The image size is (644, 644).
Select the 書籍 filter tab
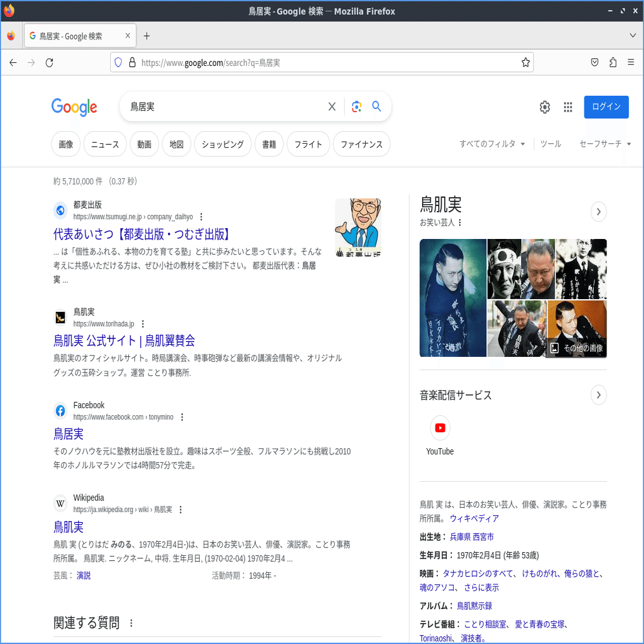click(x=269, y=144)
